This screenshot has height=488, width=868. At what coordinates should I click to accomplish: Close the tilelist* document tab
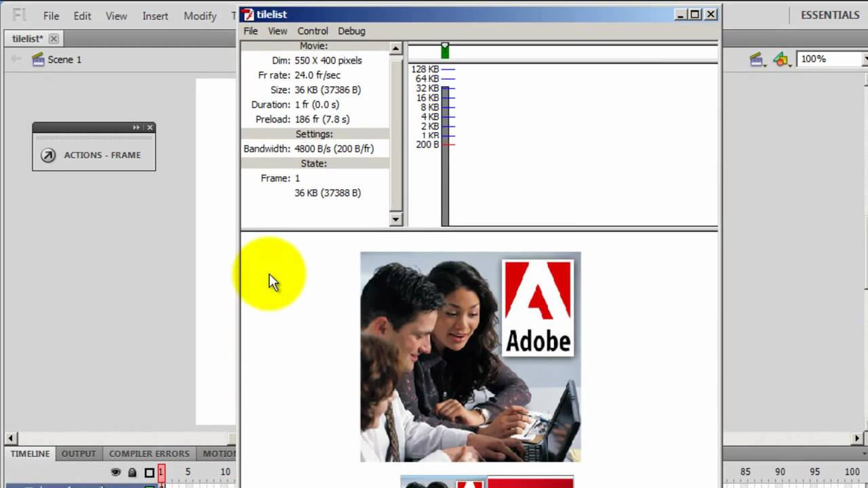tap(54, 39)
